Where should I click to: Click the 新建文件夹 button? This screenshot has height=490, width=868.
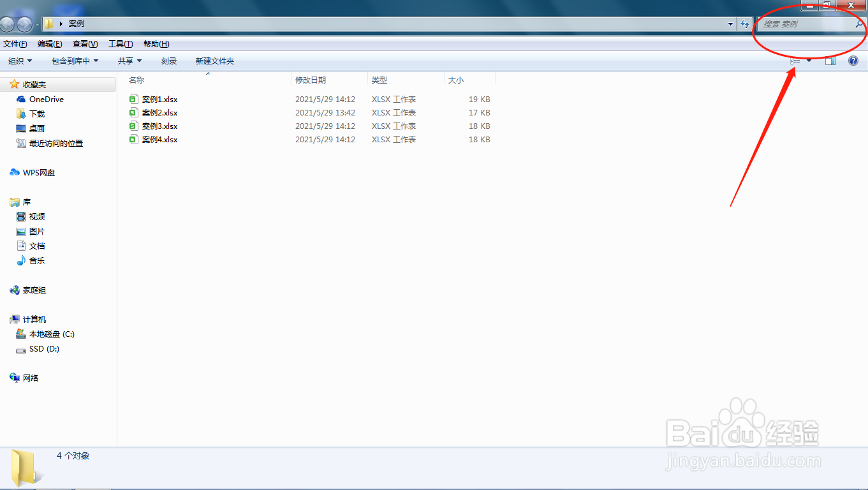215,61
